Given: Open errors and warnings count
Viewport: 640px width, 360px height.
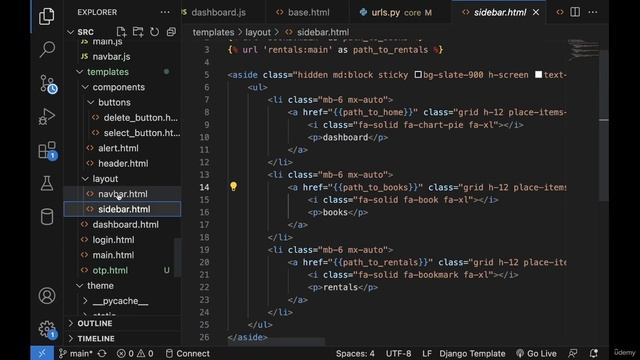Looking at the screenshot, I should click(135, 353).
